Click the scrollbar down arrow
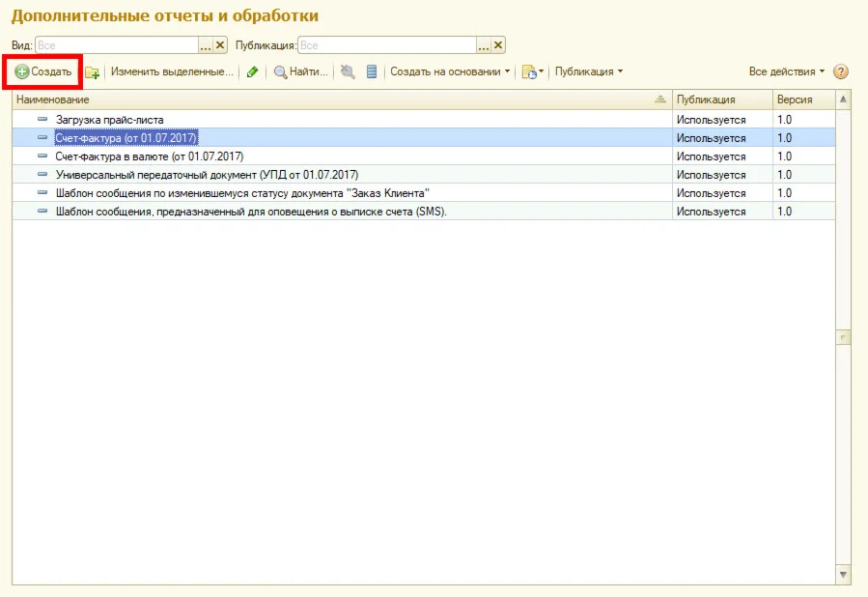 pyautogui.click(x=843, y=575)
